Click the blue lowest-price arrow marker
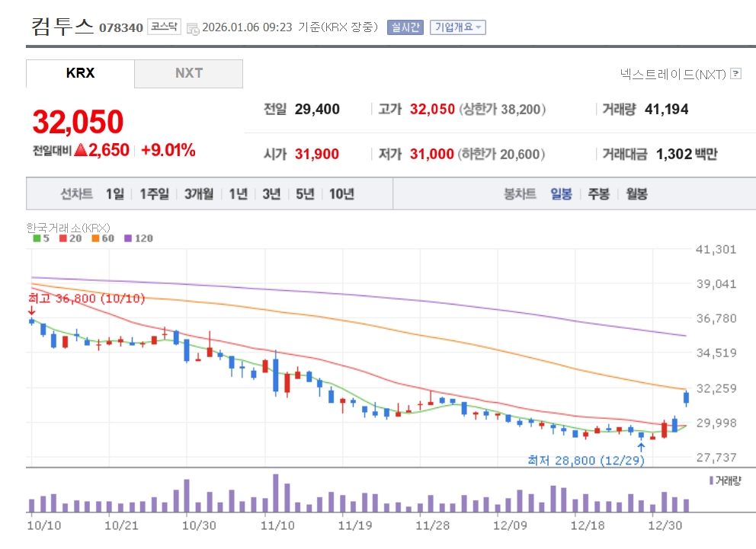 click(x=641, y=448)
